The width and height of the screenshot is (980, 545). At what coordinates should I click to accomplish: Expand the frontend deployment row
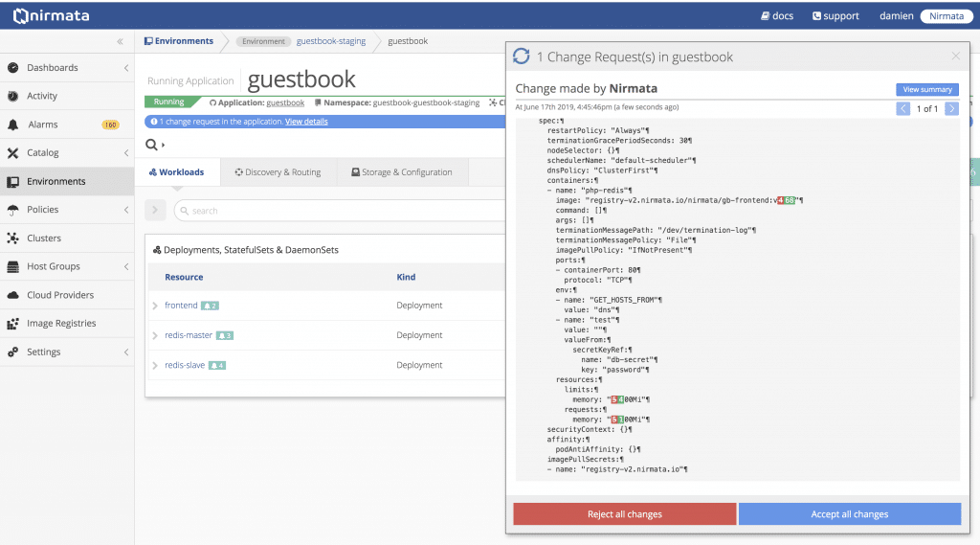155,306
